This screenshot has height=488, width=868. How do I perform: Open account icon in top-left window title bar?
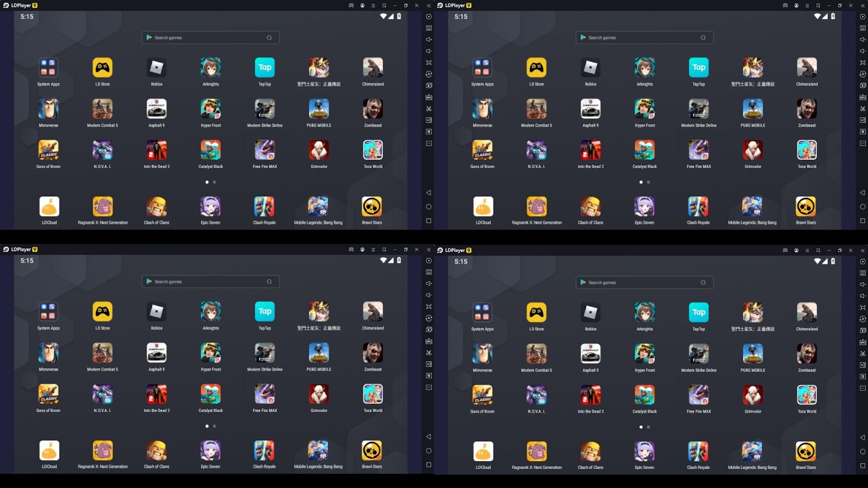pyautogui.click(x=362, y=5)
